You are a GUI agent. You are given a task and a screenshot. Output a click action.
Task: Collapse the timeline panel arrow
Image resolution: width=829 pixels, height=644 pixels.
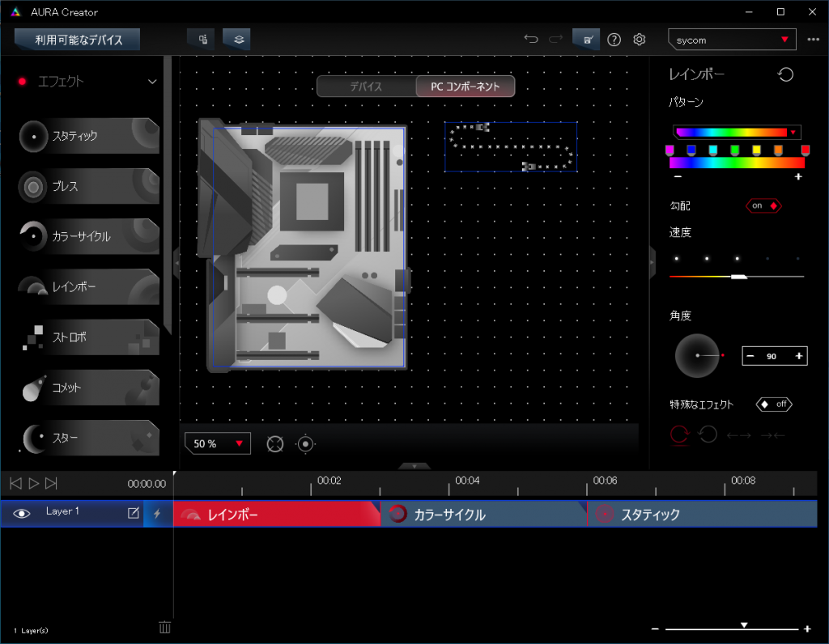tap(414, 467)
